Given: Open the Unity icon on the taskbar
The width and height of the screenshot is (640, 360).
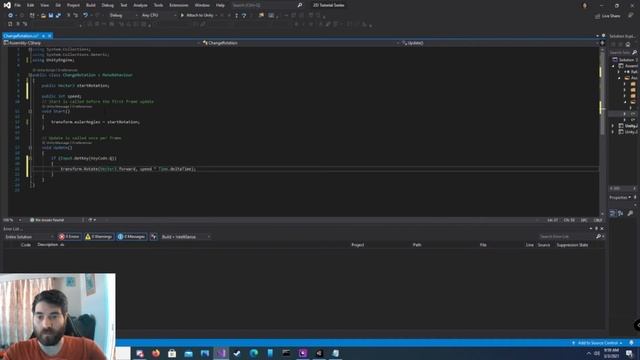Looking at the screenshot, I should click(x=319, y=353).
